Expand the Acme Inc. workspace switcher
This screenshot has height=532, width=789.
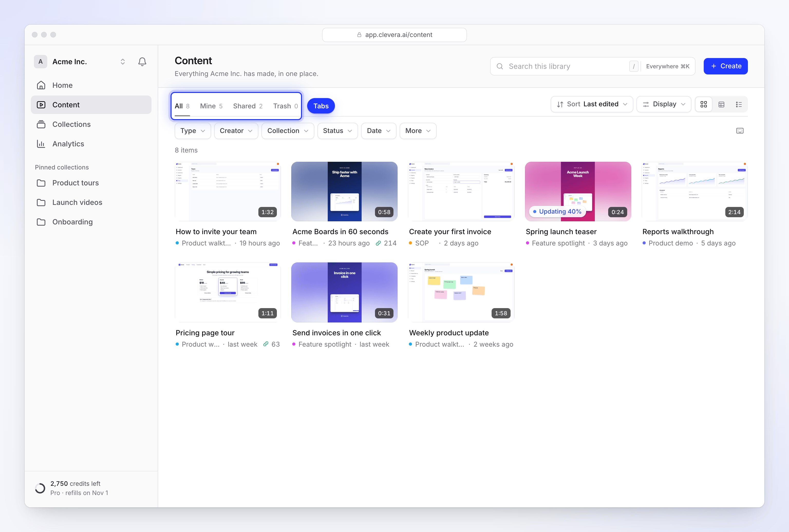pos(123,61)
